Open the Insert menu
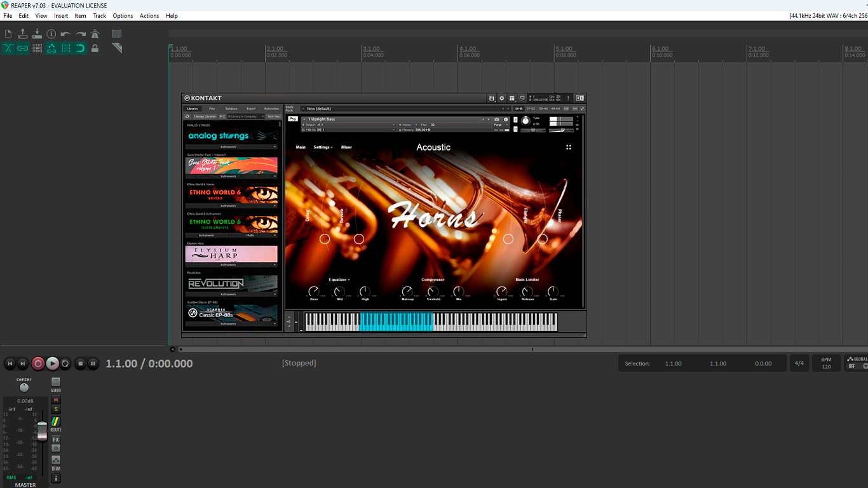The image size is (868, 488). [x=61, y=16]
